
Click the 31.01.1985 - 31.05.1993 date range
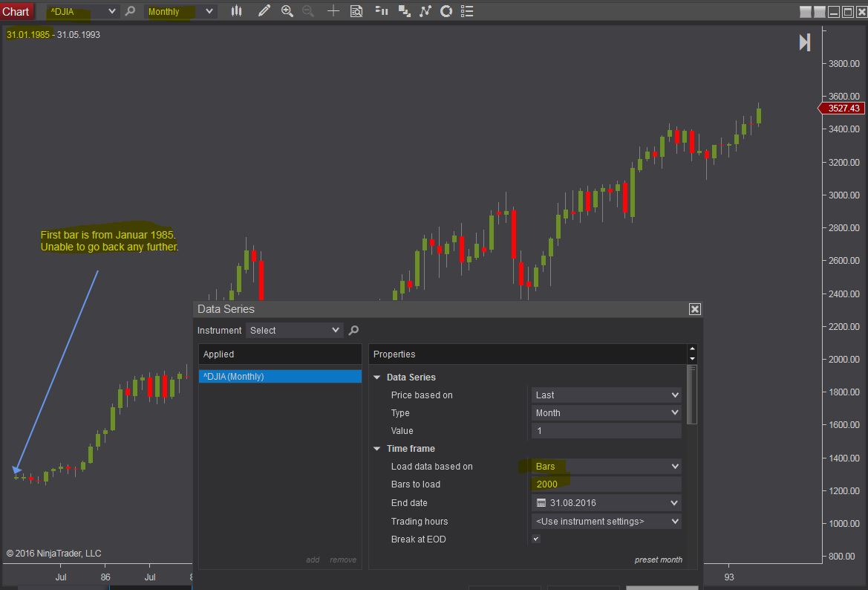(53, 34)
